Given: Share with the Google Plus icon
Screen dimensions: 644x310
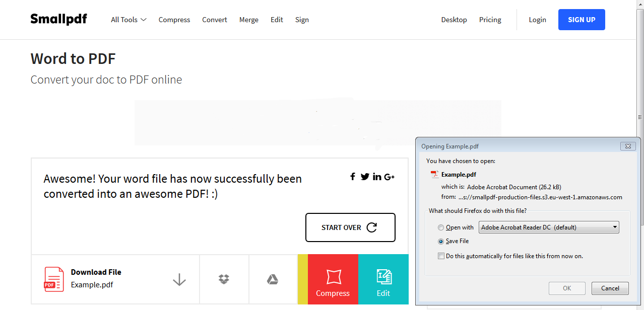Looking at the screenshot, I should click(x=389, y=177).
